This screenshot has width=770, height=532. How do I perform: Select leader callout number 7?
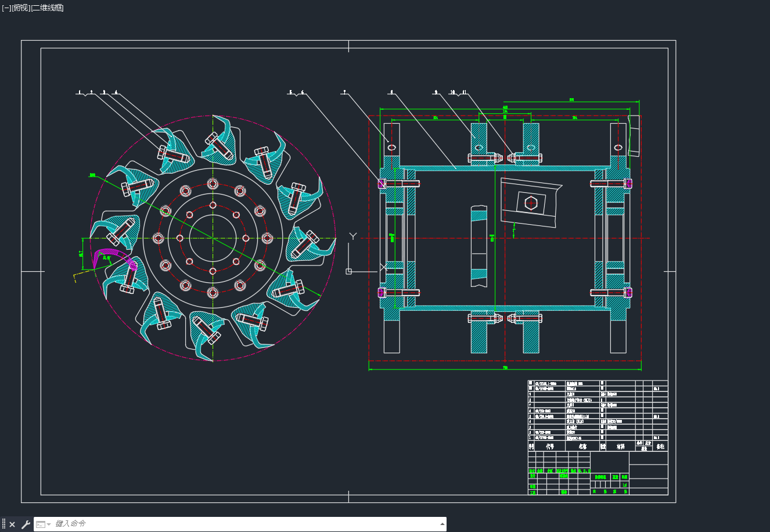tap(344, 92)
